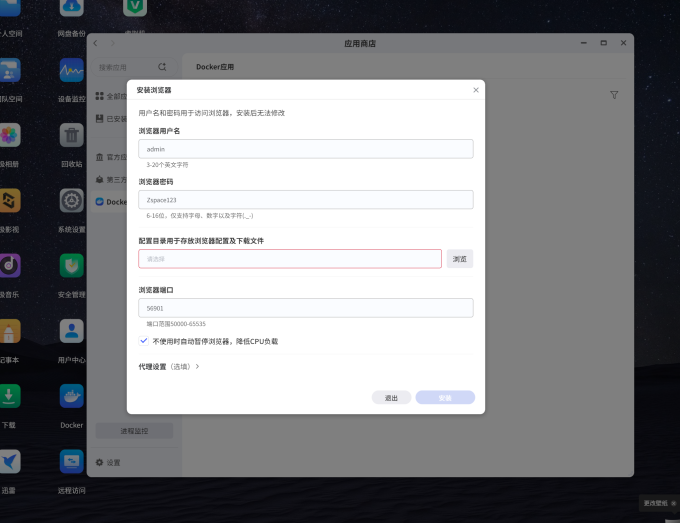The width and height of the screenshot is (680, 523).
Task: Go forward in 应用商店 window
Action: (x=113, y=43)
